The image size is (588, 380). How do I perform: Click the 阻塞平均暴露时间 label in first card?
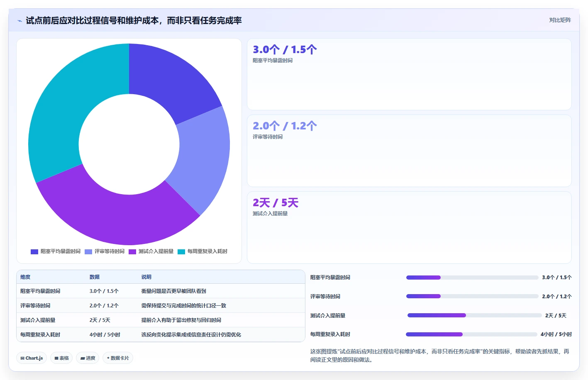tap(273, 61)
